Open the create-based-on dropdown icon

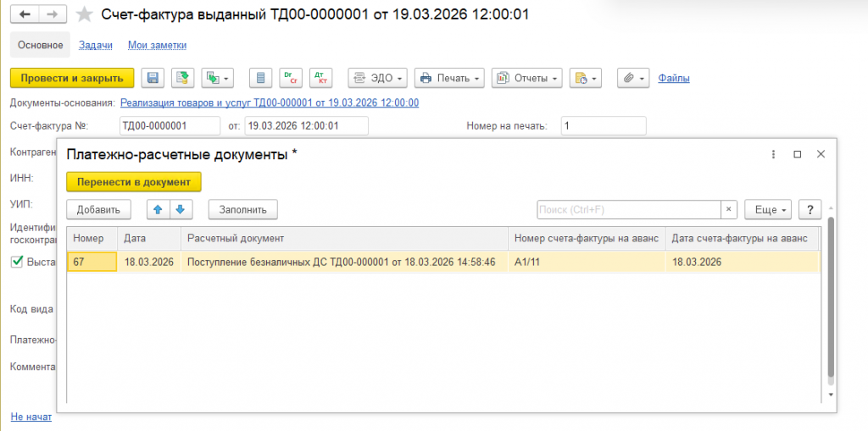(x=218, y=78)
